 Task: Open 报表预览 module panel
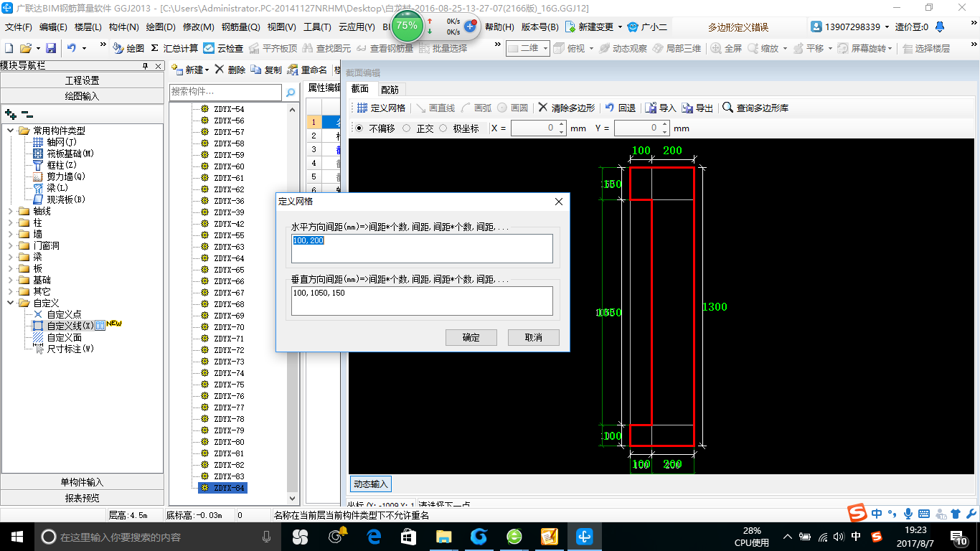coord(83,498)
